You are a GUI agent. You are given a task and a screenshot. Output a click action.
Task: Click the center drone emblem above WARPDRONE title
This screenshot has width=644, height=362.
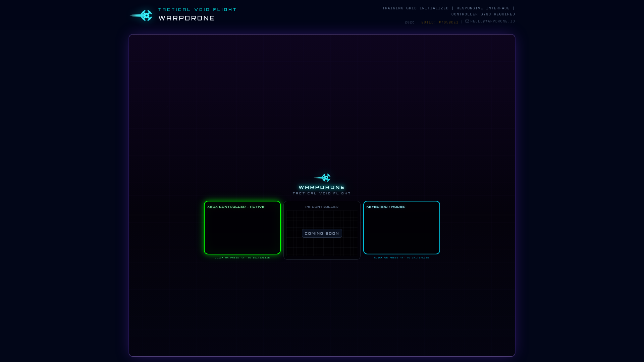pos(322,177)
